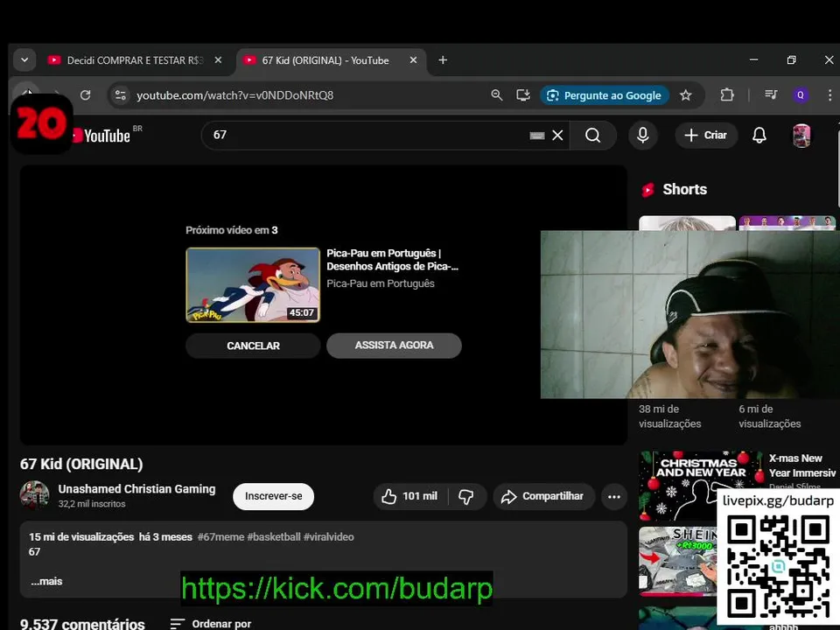Open the SHEIN video thumbnail
The width and height of the screenshot is (840, 630).
click(678, 561)
